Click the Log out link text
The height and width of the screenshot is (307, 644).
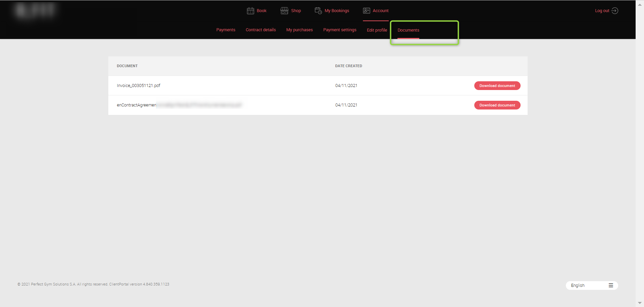602,11
